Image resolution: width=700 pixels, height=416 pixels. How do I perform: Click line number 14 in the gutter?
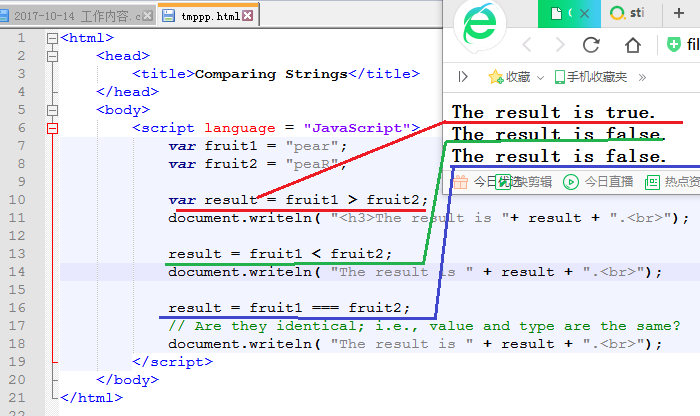17,271
